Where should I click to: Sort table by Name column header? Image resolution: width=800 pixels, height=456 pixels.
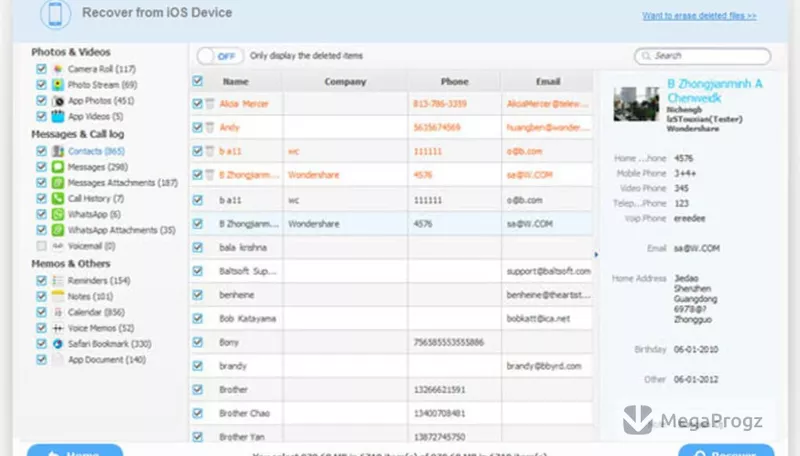(x=236, y=81)
